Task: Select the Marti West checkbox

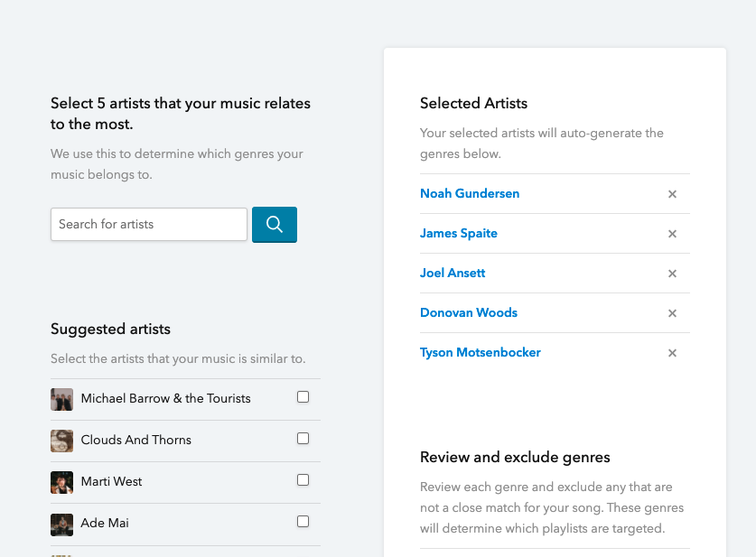Action: pos(303,480)
